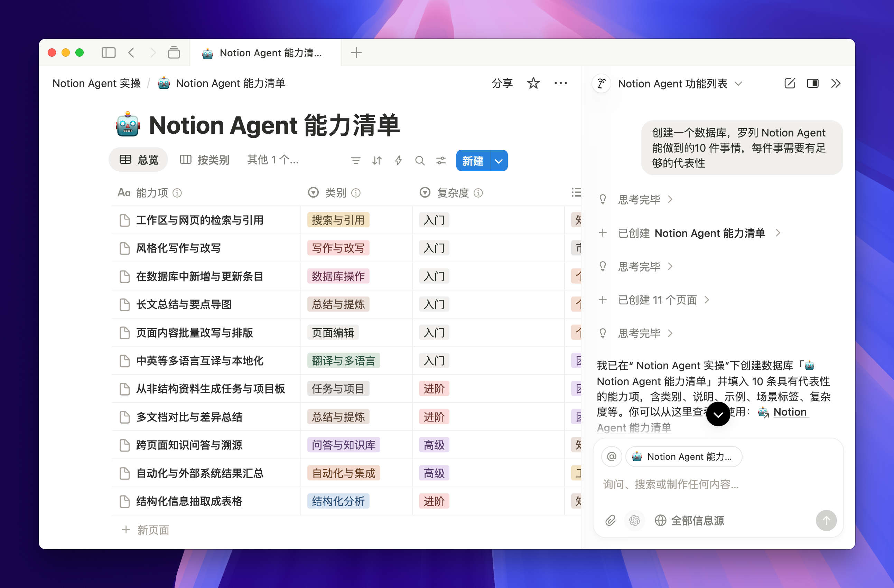Add a new tab with plus
894x588 pixels.
pyautogui.click(x=356, y=53)
